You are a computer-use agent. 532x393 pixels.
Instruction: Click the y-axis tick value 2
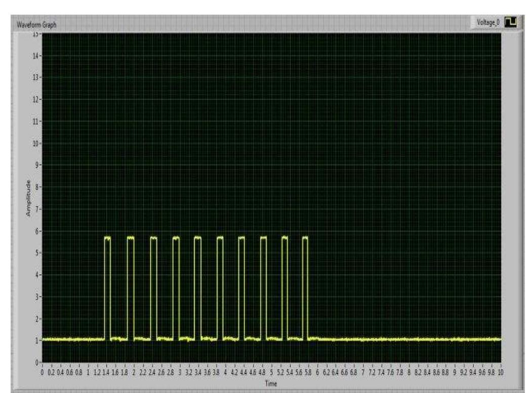pyautogui.click(x=37, y=319)
